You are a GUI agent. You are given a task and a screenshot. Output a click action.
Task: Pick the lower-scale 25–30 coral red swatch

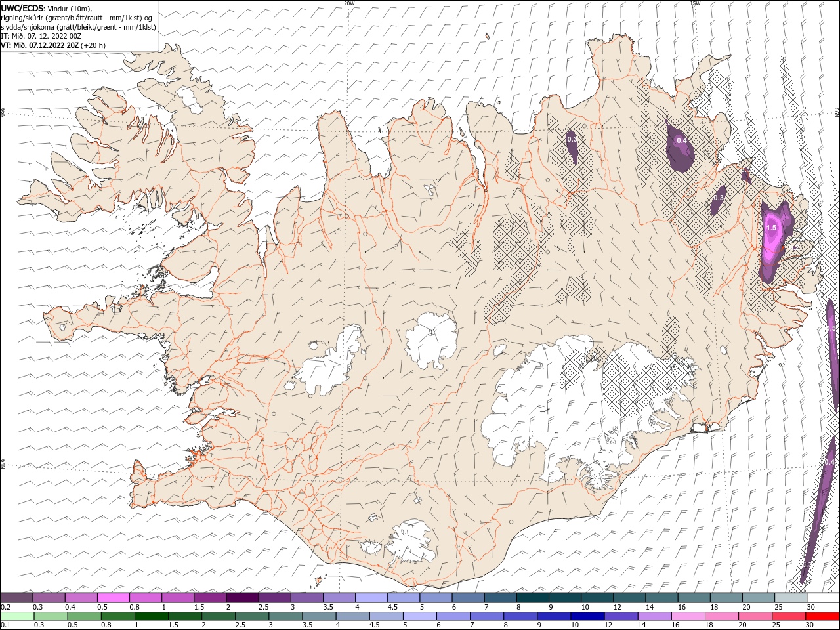click(789, 616)
